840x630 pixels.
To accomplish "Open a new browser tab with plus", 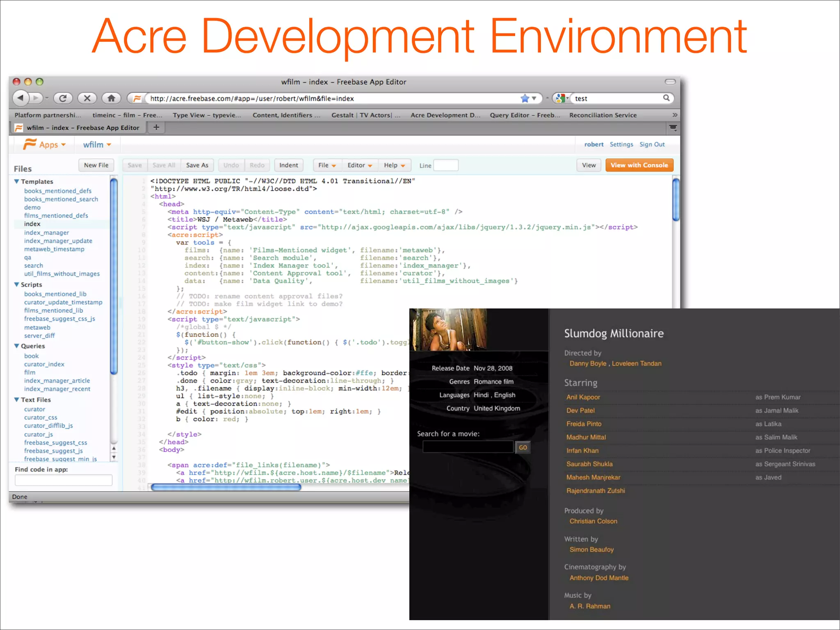I will click(156, 128).
